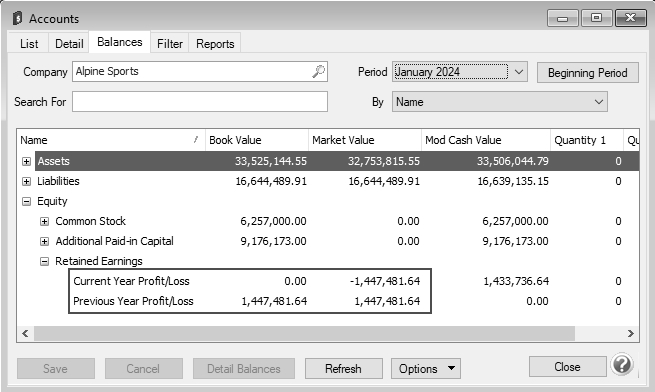Open the By Name dropdown
Viewport: 655px width, 392px height.
(500, 102)
